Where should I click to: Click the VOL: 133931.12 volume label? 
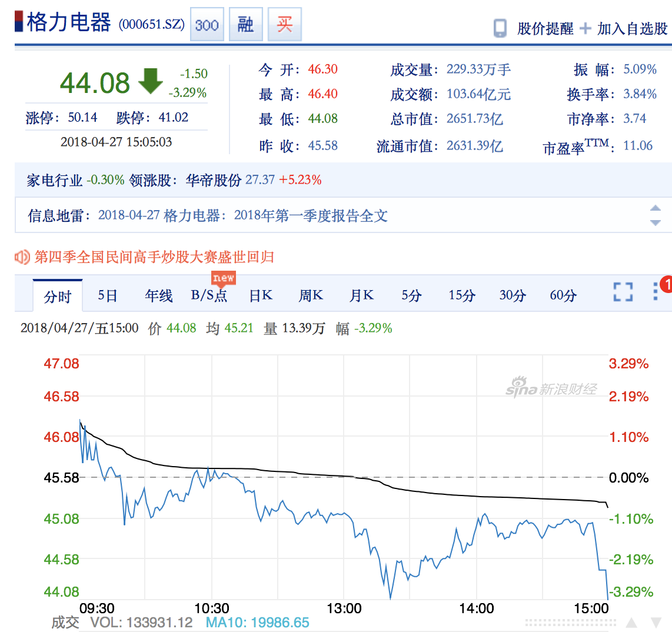[x=141, y=622]
